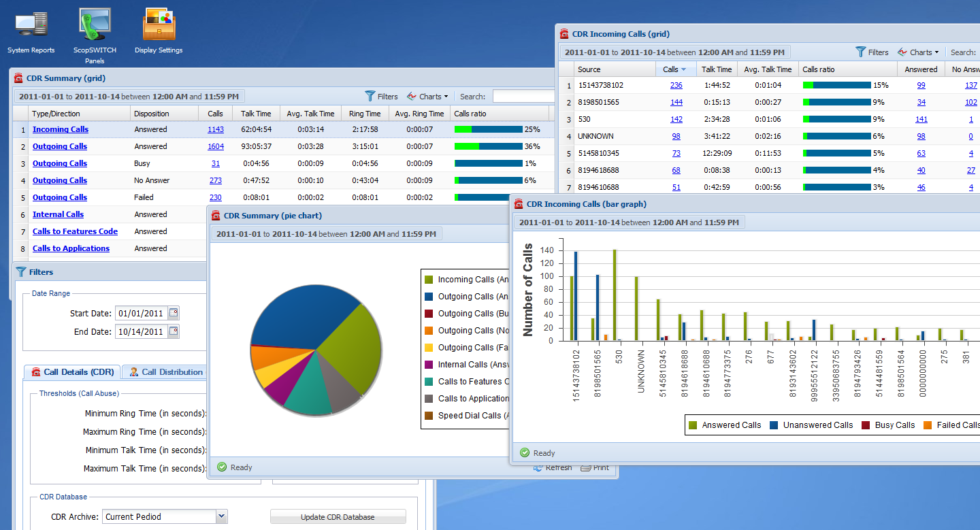Viewport: 980px width, 530px height.
Task: Click the purple Internal Calls legend swatch
Action: [x=429, y=365]
